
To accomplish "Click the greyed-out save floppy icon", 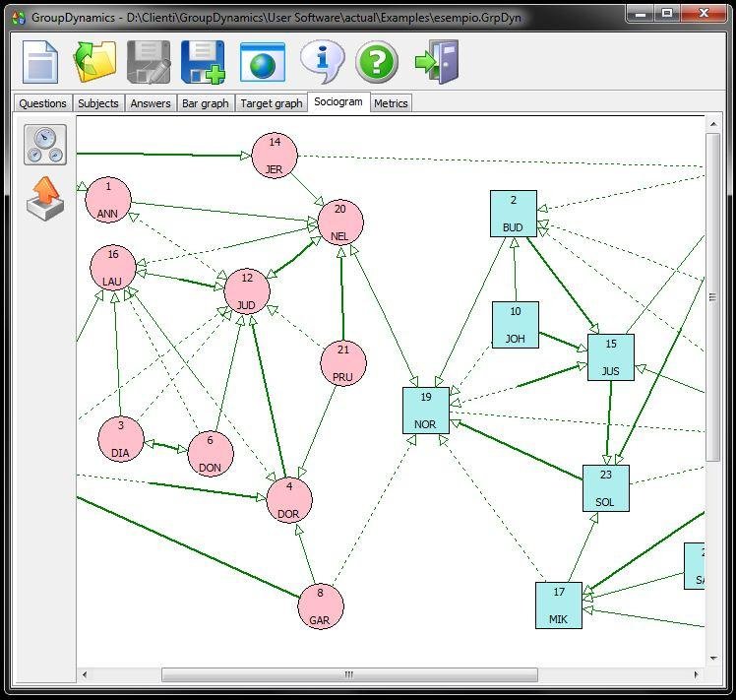I will click(x=149, y=62).
